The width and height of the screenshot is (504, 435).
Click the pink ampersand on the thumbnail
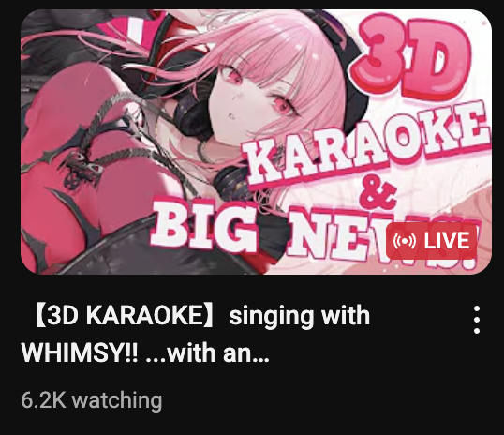point(378,193)
